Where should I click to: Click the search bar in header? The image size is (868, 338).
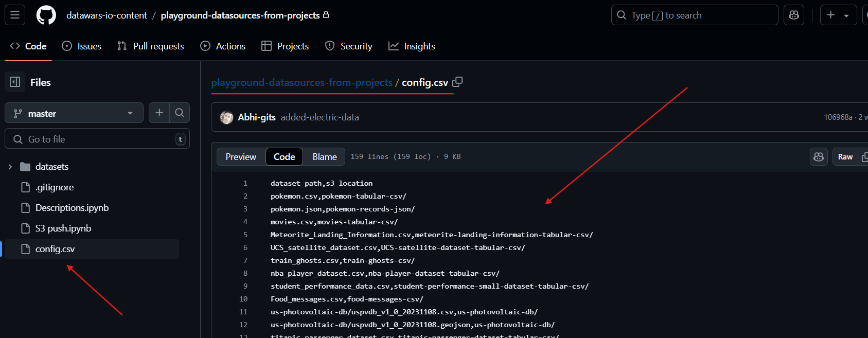click(695, 15)
